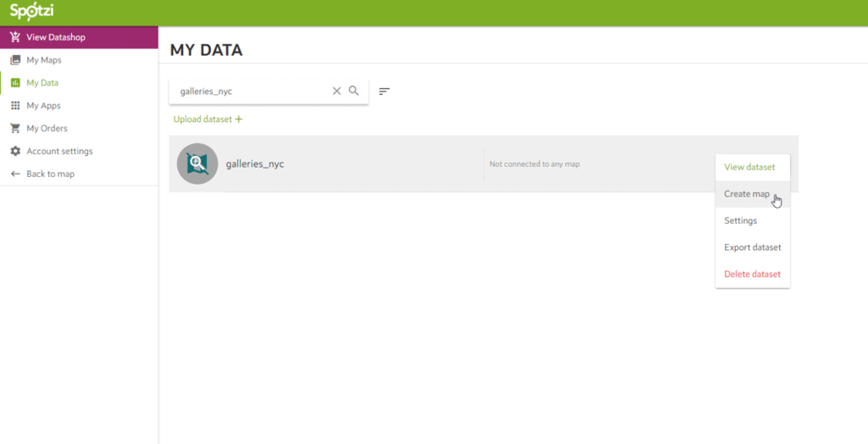Click the My Orders cart icon
The width and height of the screenshot is (868, 444).
15,128
